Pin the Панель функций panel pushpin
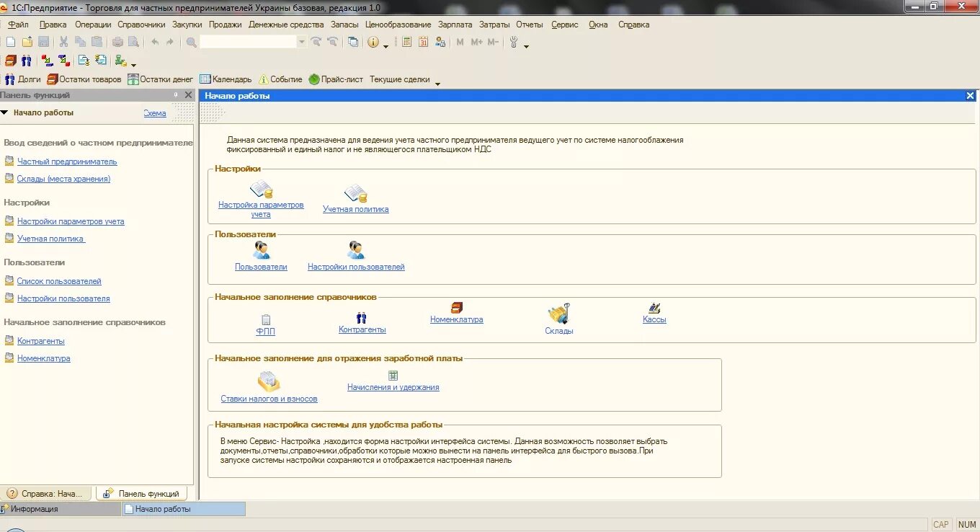This screenshot has width=980, height=532. 176,95
